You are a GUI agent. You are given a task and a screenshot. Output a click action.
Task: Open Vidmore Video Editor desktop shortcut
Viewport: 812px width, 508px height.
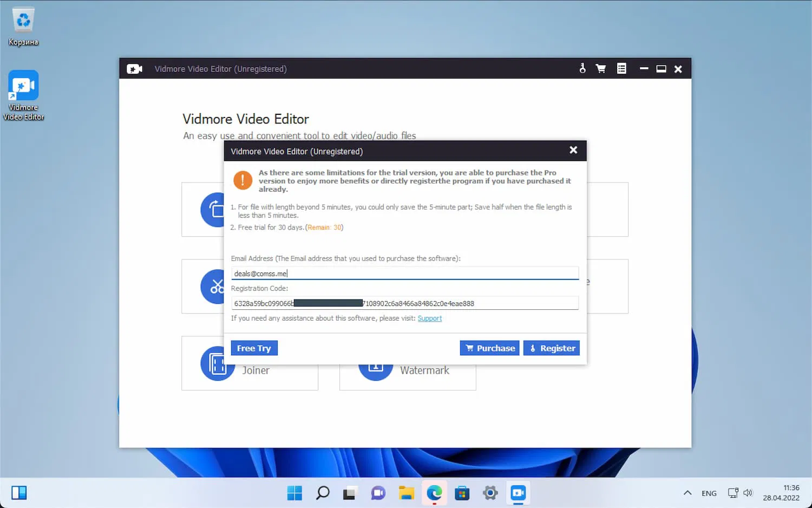click(23, 95)
